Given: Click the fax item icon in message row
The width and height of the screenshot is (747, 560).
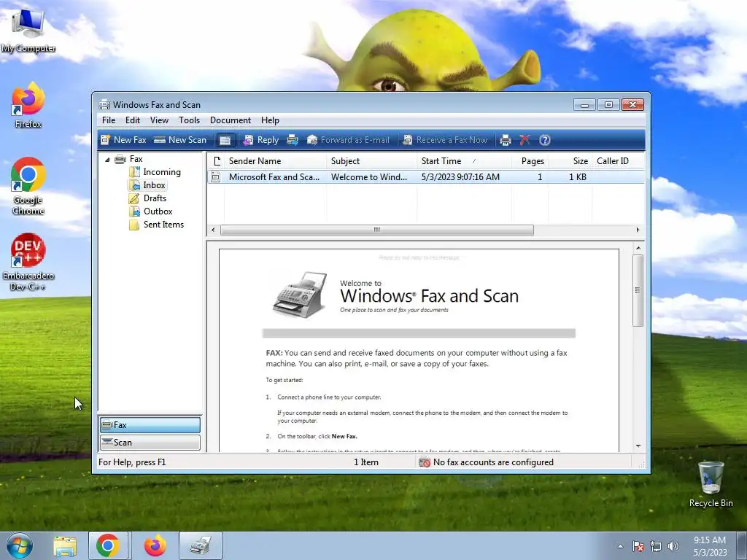Looking at the screenshot, I should [x=216, y=177].
